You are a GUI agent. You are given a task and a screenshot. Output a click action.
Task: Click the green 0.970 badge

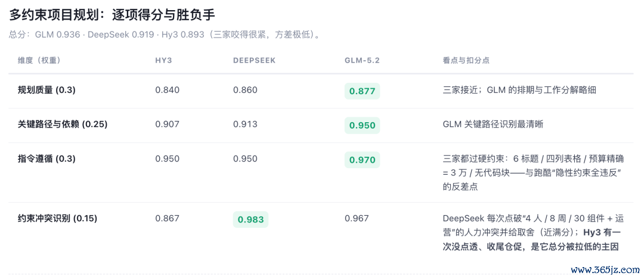click(363, 160)
